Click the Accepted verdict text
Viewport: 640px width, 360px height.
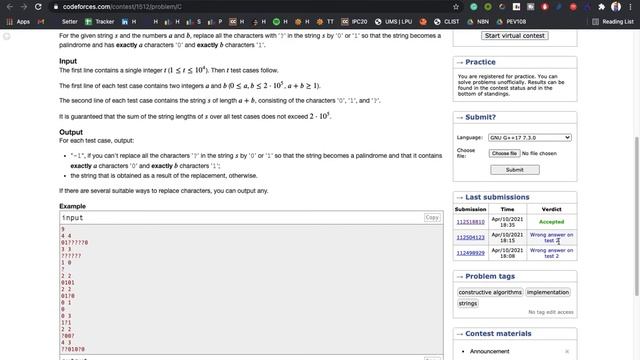pyautogui.click(x=551, y=222)
